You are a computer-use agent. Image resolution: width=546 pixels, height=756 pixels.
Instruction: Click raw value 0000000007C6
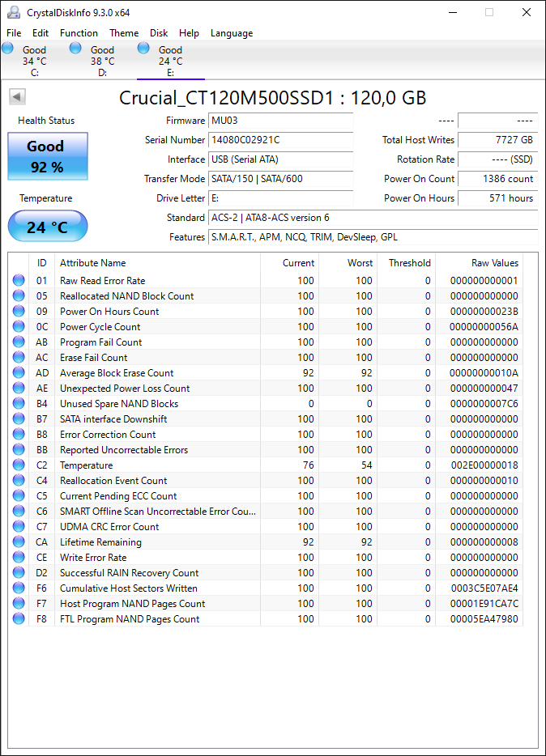point(484,403)
